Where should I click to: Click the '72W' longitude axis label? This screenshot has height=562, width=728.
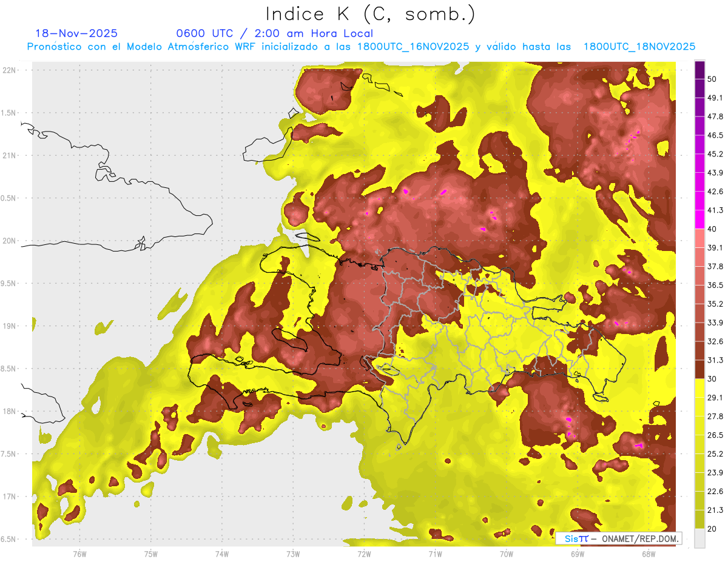coord(364,554)
